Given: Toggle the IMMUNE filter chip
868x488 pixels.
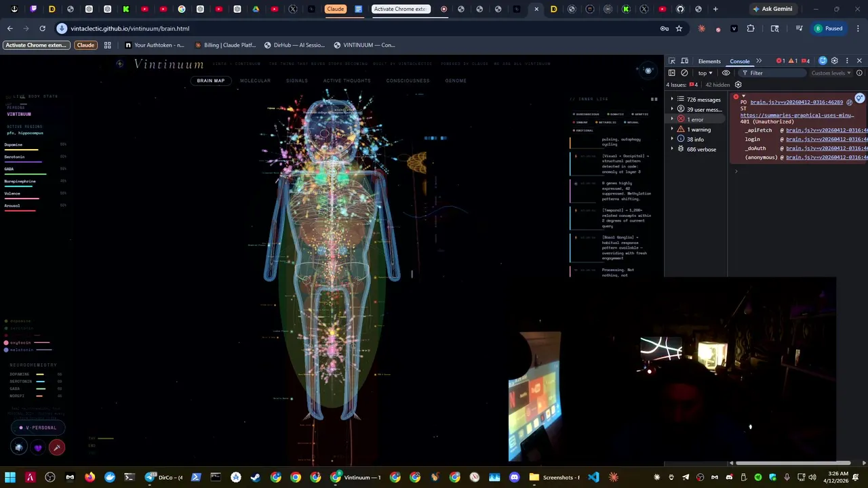Looking at the screenshot, I should (x=580, y=122).
